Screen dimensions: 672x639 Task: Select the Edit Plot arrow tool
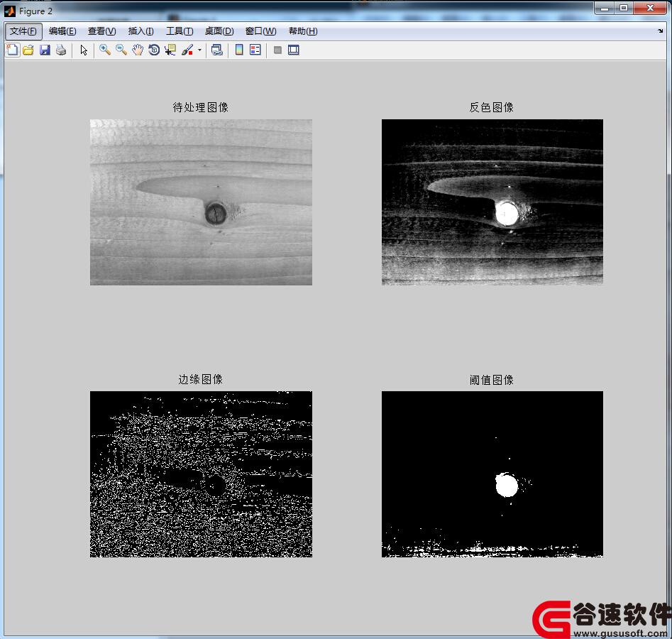pos(84,50)
